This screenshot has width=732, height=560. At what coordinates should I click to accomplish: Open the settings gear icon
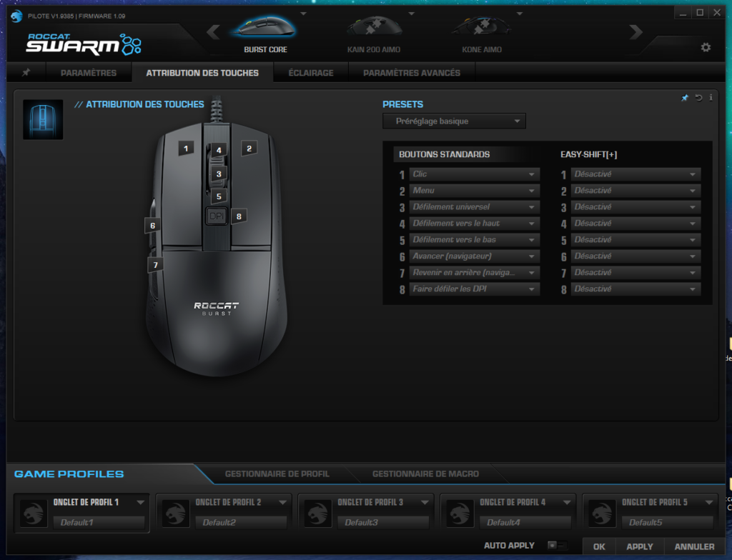[706, 47]
